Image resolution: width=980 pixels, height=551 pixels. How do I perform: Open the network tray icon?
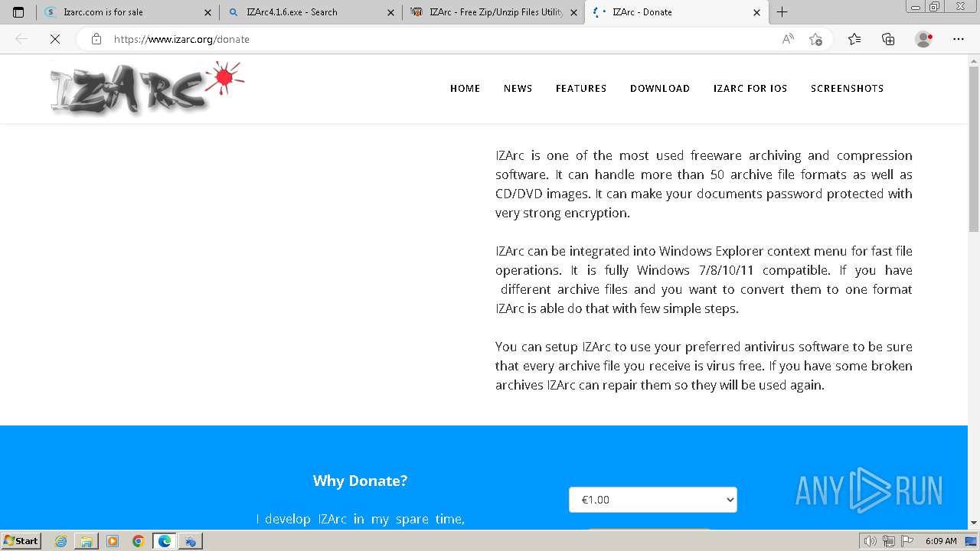[x=889, y=541]
